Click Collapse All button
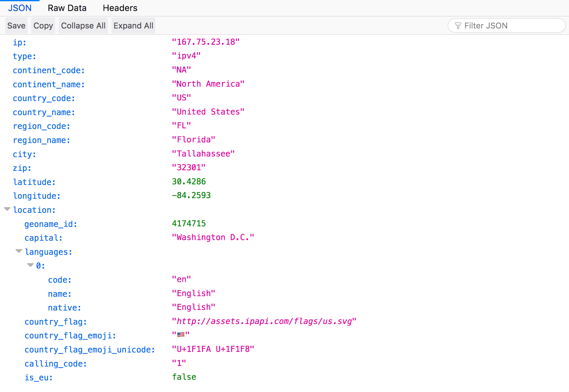Screen dimensions: 569x392 coord(83,26)
